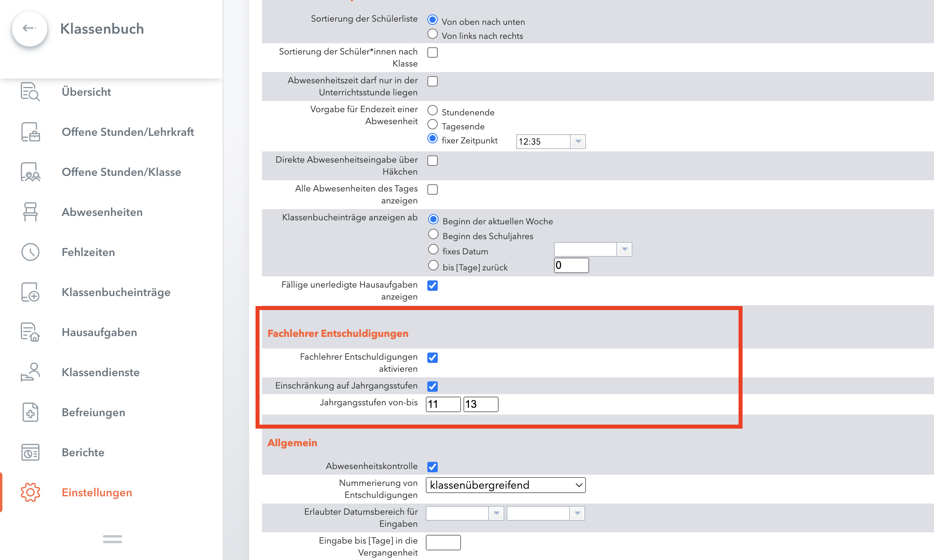This screenshot has height=560, width=934.
Task: Choose Beginn des Schuljahres radio button
Action: [x=433, y=234]
